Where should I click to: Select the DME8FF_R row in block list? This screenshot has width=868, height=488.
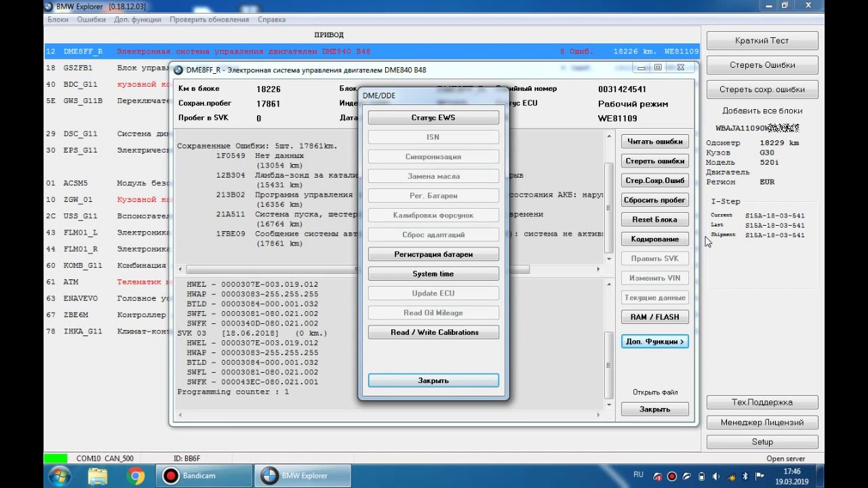click(372, 52)
